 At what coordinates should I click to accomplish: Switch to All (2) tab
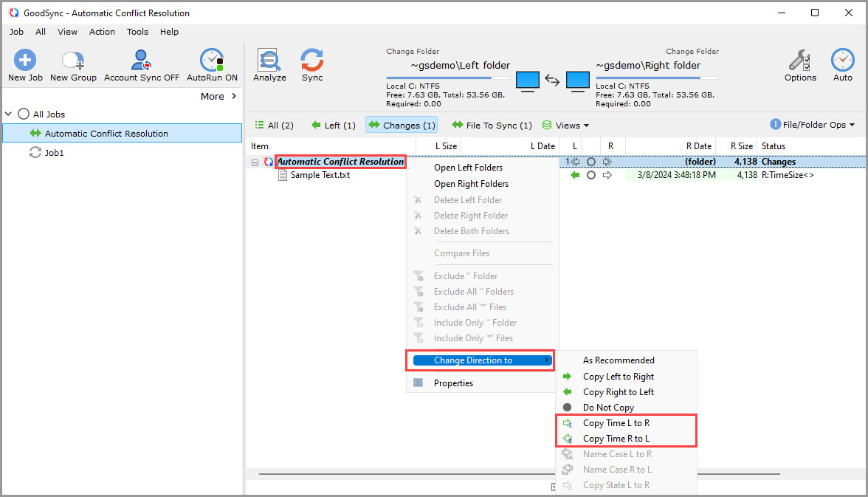point(274,126)
